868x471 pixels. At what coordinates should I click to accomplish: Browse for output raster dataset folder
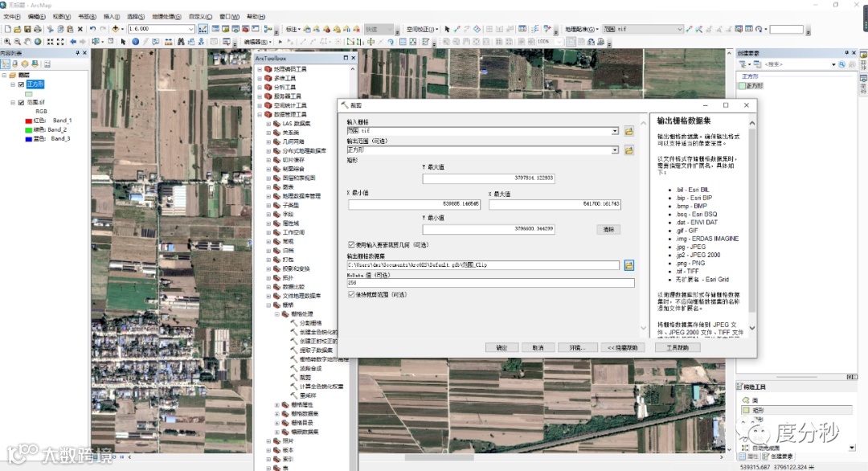(629, 265)
